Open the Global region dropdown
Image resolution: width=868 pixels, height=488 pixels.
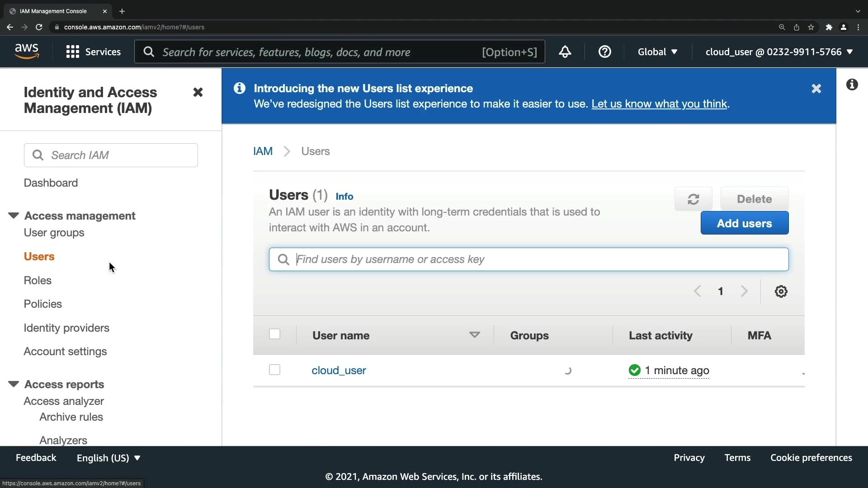(657, 52)
